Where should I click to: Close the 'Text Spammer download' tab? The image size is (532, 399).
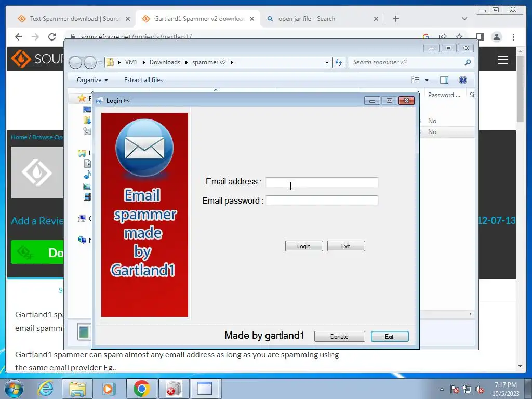[128, 19]
